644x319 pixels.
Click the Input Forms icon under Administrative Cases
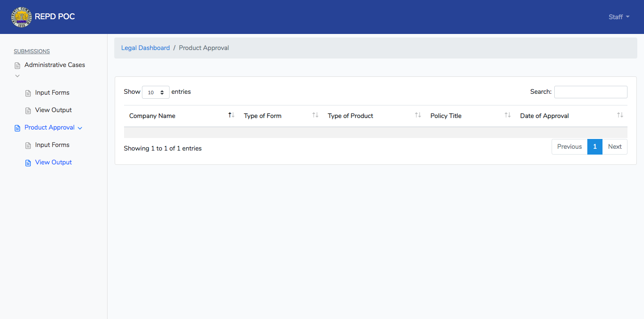point(28,93)
